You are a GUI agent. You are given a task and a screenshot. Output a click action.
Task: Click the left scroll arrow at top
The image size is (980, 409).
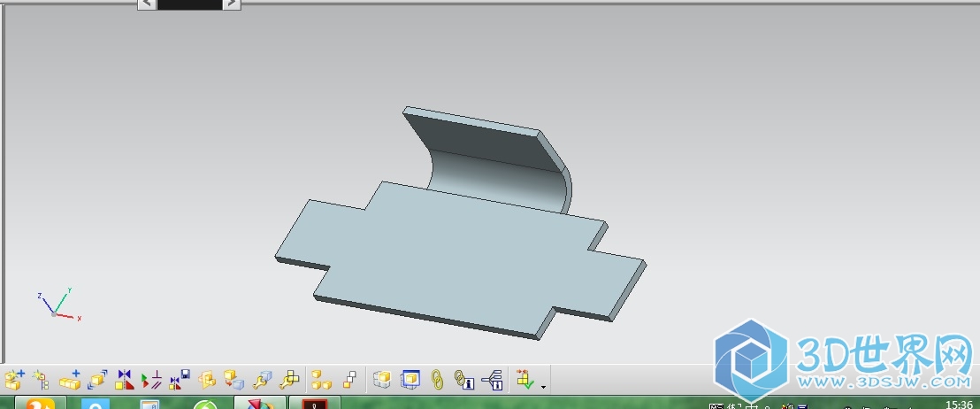tap(147, 4)
